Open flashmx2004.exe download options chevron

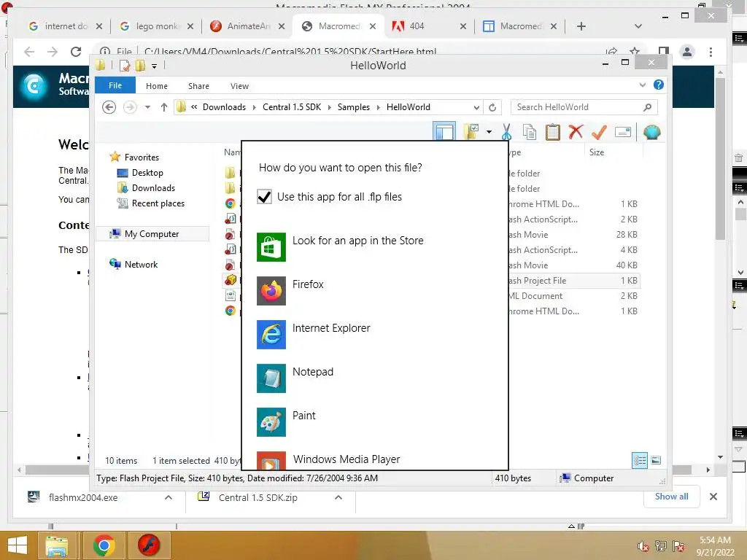coord(169,497)
